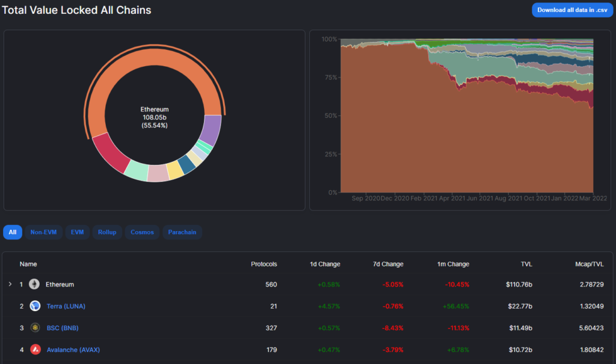Sort table by Protocols column header
This screenshot has height=364, width=616.
click(263, 264)
